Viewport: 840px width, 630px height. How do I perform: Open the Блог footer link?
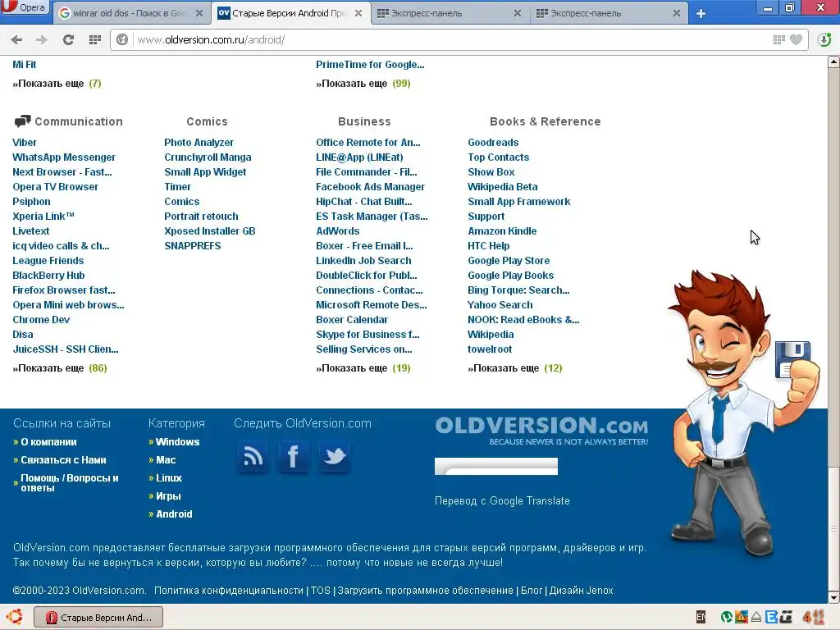pyautogui.click(x=532, y=591)
